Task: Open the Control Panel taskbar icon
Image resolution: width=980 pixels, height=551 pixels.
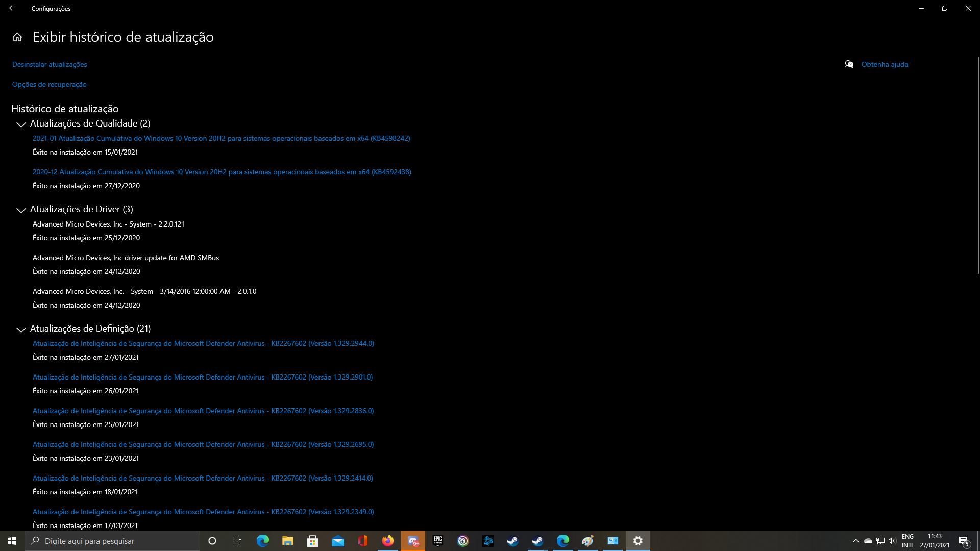Action: 613,541
